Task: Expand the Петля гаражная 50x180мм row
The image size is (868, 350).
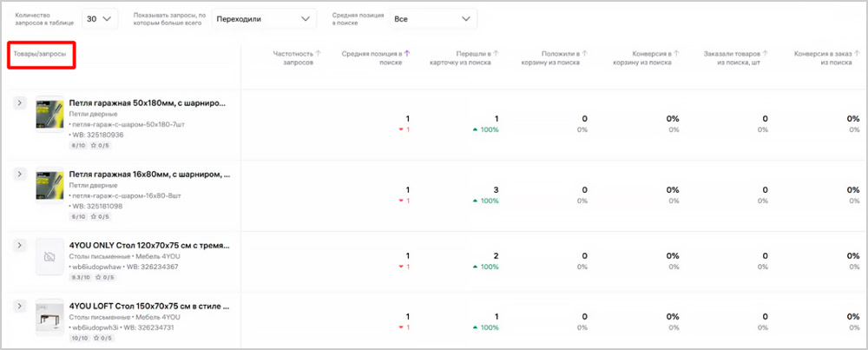Action: click(20, 103)
